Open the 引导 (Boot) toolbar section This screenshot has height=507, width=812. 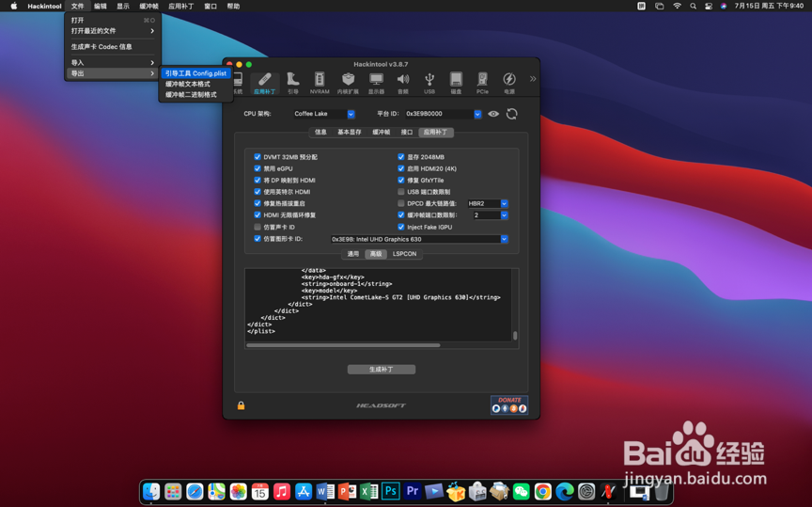click(292, 83)
